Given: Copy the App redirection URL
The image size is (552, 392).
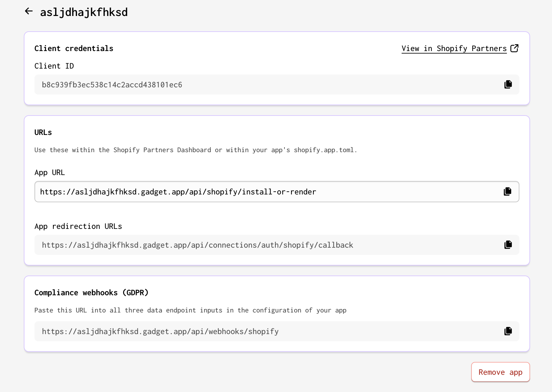Looking at the screenshot, I should pos(508,245).
